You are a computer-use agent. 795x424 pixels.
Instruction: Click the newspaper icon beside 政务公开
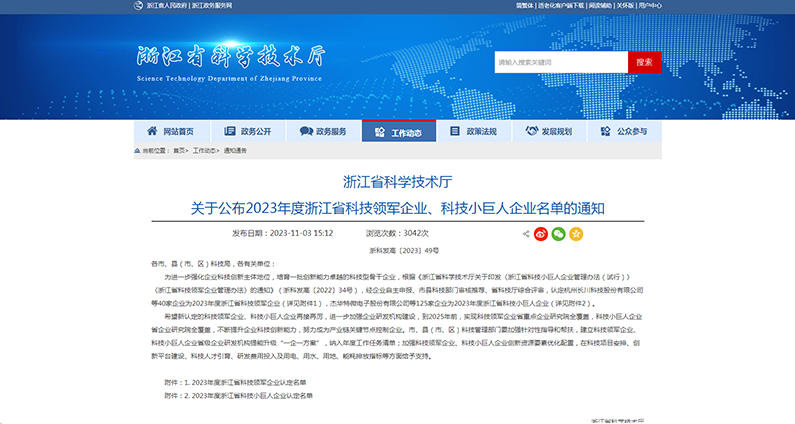(x=230, y=131)
